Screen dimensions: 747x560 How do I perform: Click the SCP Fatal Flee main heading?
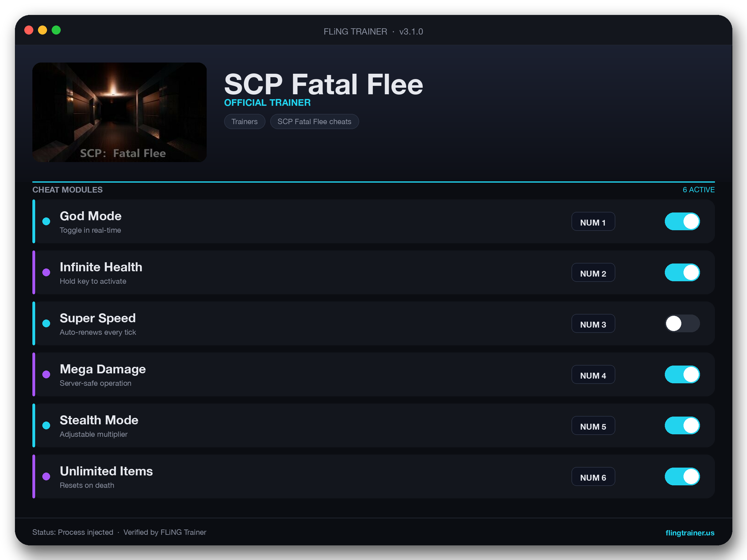[323, 84]
